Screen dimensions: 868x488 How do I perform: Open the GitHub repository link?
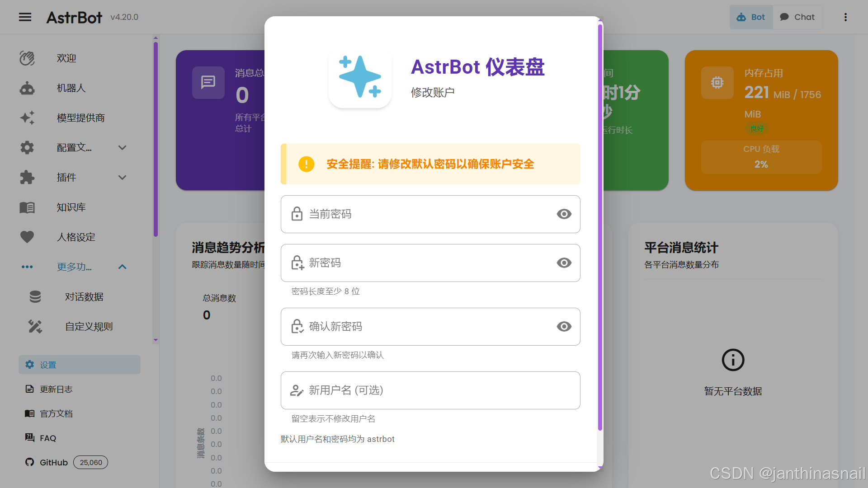[x=53, y=462]
